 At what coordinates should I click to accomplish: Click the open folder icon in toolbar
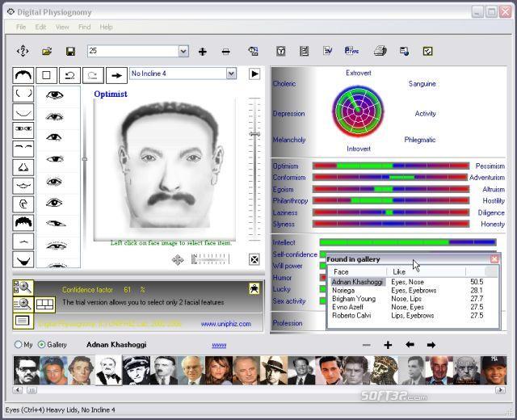[x=47, y=51]
